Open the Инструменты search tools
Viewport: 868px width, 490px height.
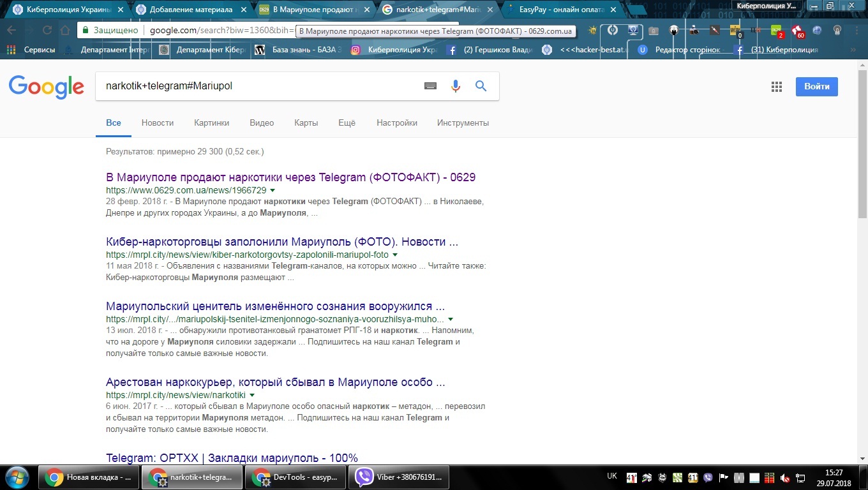click(x=463, y=122)
